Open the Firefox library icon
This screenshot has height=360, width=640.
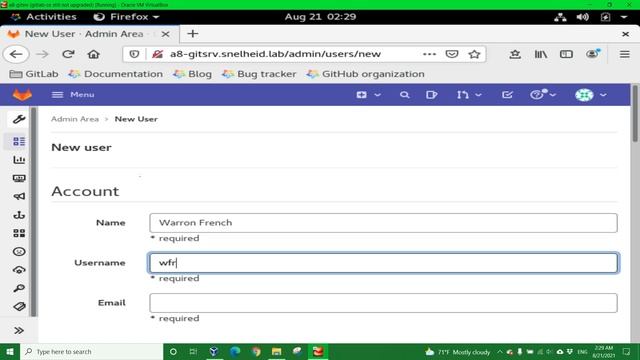541,54
